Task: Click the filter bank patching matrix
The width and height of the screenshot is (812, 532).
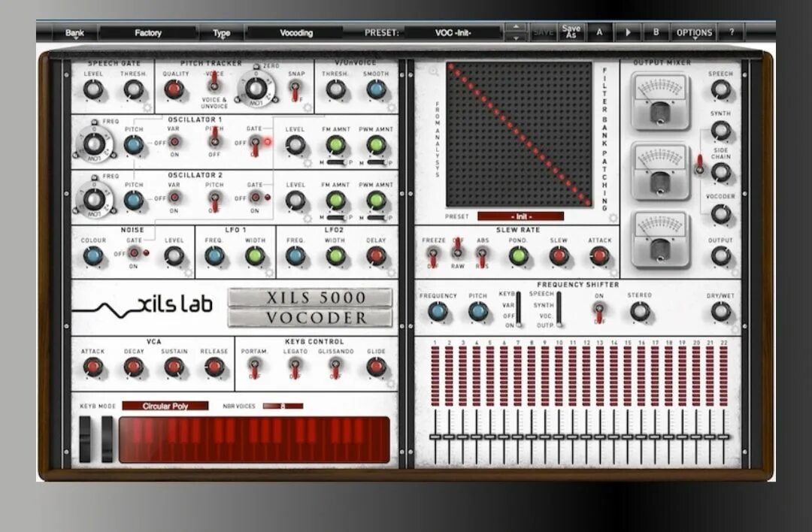Action: [x=520, y=134]
